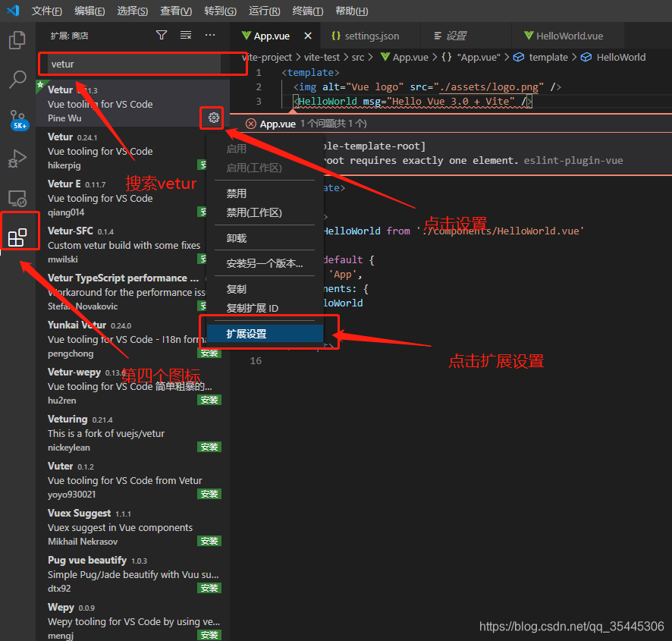This screenshot has width=672, height=641.
Task: Open extensions panel more actions ellipsis
Action: (210, 35)
